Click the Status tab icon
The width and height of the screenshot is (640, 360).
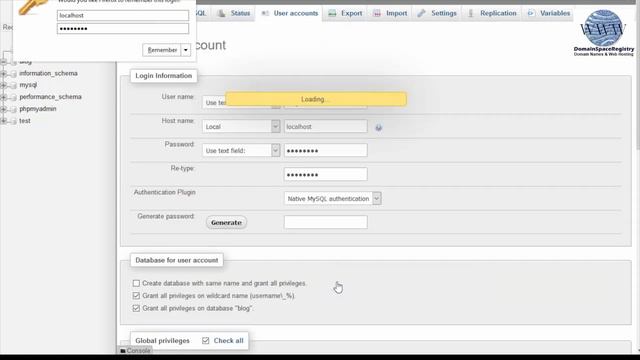click(x=221, y=13)
